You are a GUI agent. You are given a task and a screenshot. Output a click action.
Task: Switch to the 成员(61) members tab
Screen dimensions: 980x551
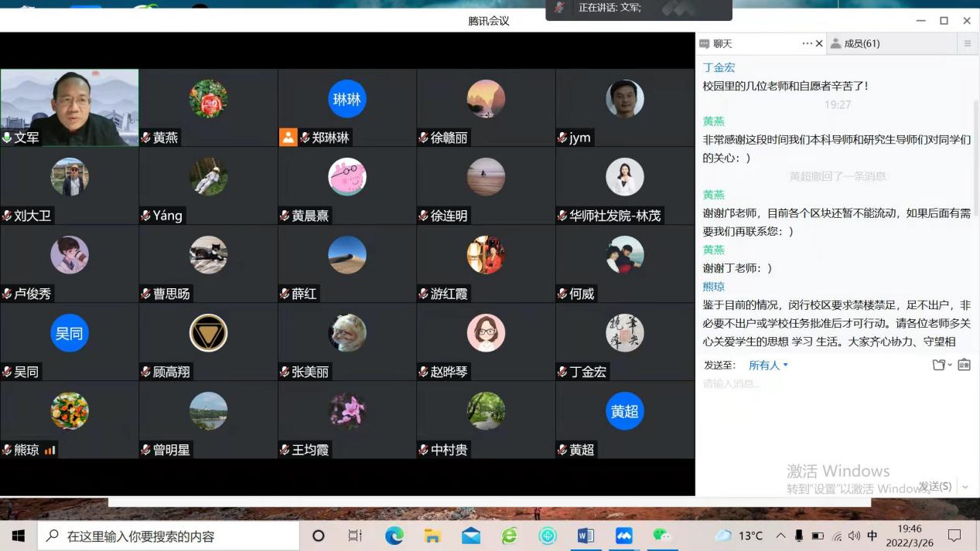pyautogui.click(x=861, y=44)
